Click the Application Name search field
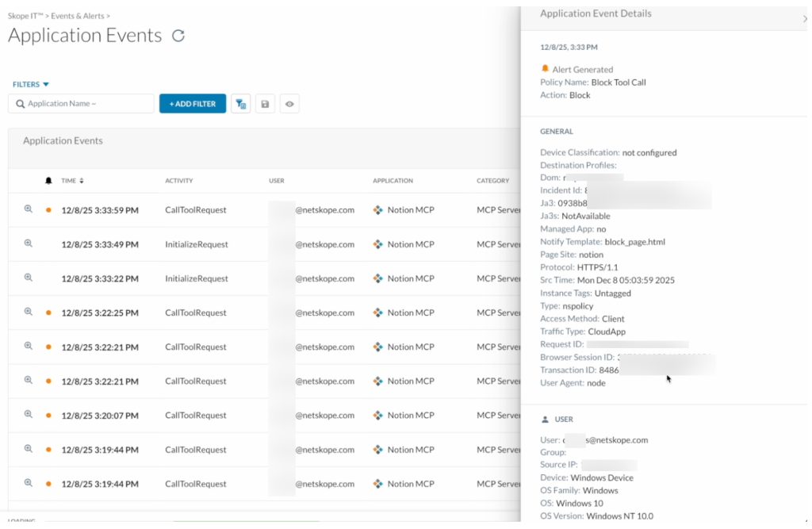Viewport: 812px width, 529px height. point(82,104)
